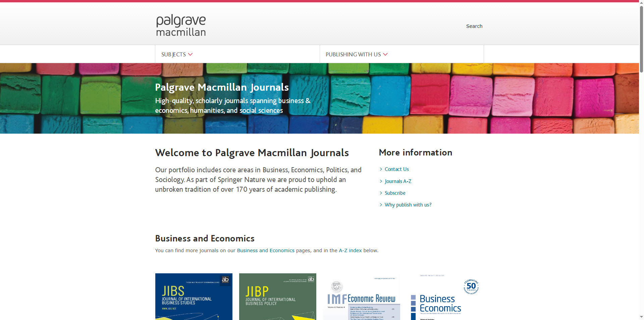Image resolution: width=644 pixels, height=320 pixels.
Task: Open the PUBLISHING WITH US menu
Action: click(x=353, y=54)
